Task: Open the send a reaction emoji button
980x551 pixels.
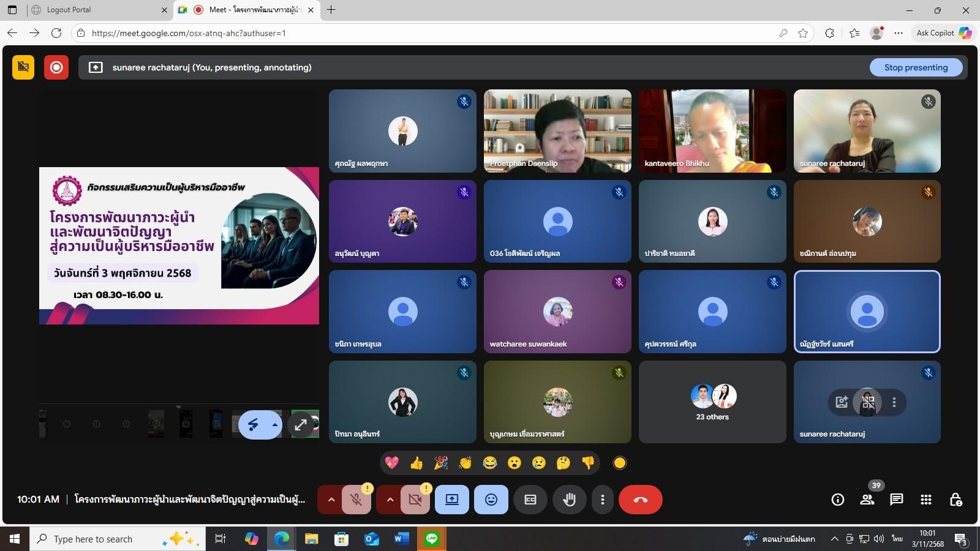Action: (x=491, y=500)
